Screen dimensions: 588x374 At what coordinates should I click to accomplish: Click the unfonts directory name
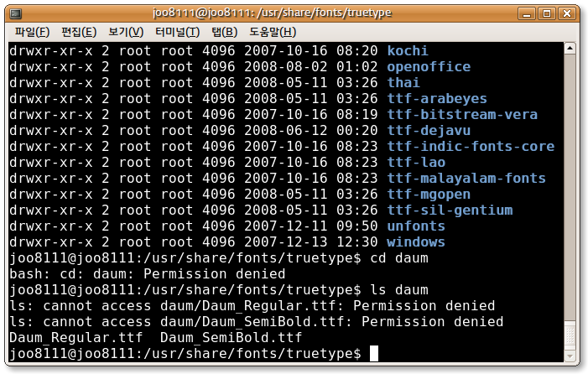coord(416,226)
